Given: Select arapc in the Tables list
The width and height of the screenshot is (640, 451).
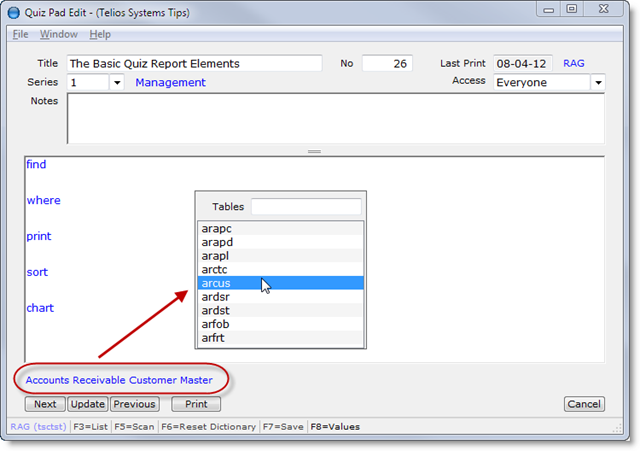Looking at the screenshot, I should [x=217, y=229].
